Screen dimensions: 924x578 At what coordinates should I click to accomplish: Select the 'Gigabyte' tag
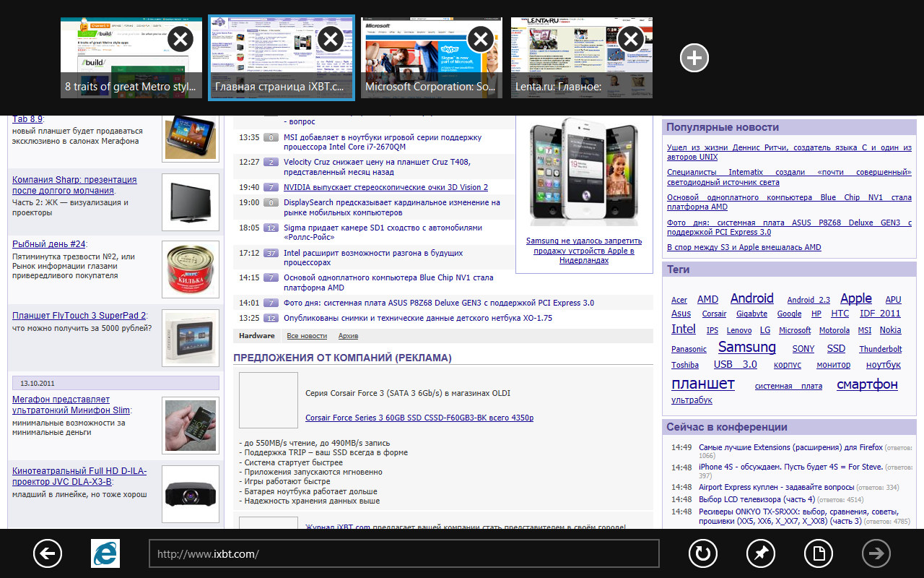click(x=751, y=314)
